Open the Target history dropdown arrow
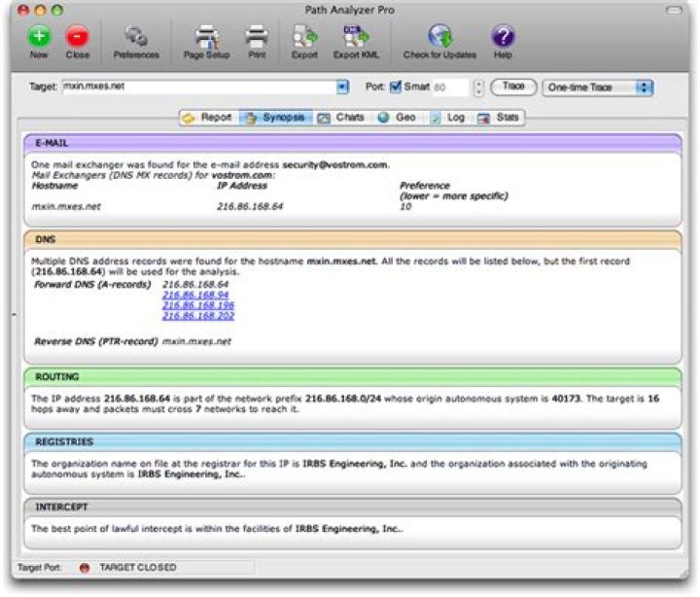Viewport: 700px width, 597px height. tap(342, 87)
